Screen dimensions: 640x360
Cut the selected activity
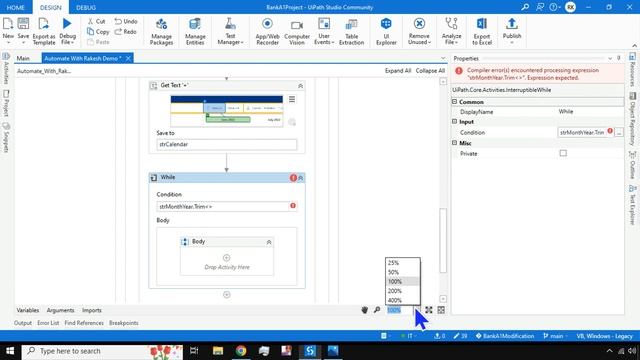[97, 21]
